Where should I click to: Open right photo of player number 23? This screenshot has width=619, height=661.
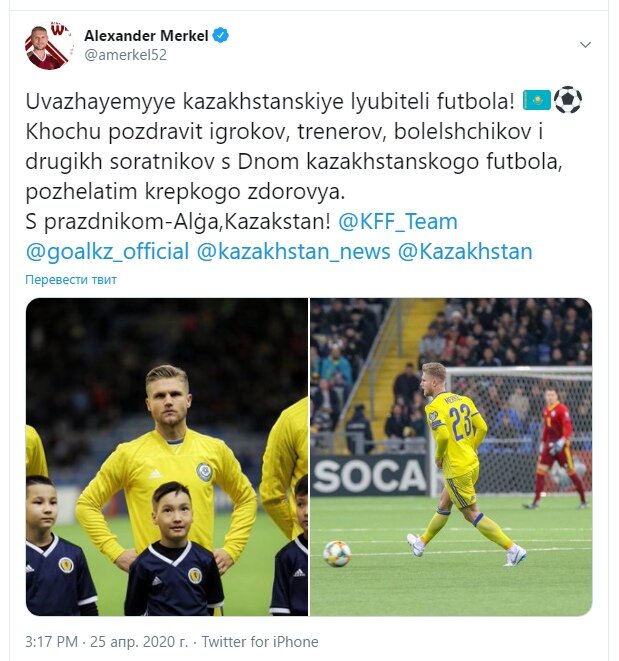pos(451,457)
